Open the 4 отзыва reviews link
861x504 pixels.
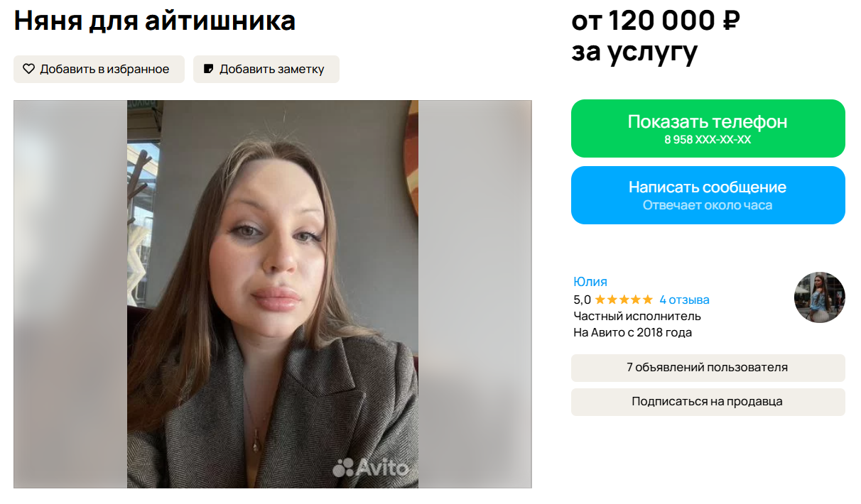pos(684,300)
